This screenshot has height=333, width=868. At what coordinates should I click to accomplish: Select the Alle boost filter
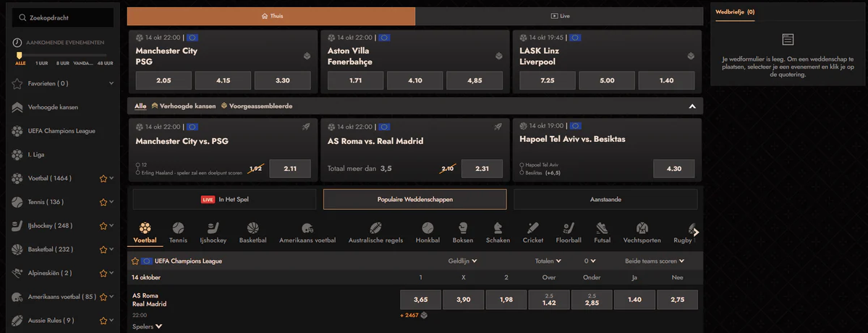coord(140,106)
